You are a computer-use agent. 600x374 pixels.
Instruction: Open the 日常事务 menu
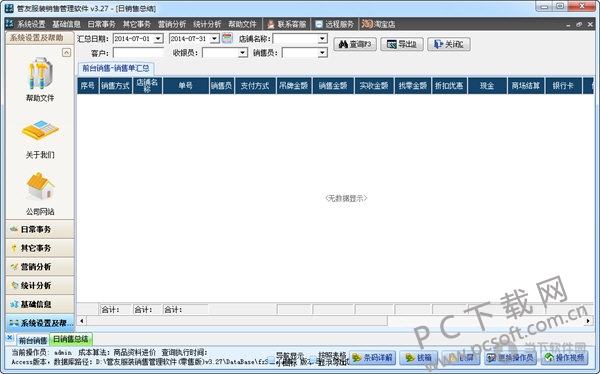click(x=101, y=24)
